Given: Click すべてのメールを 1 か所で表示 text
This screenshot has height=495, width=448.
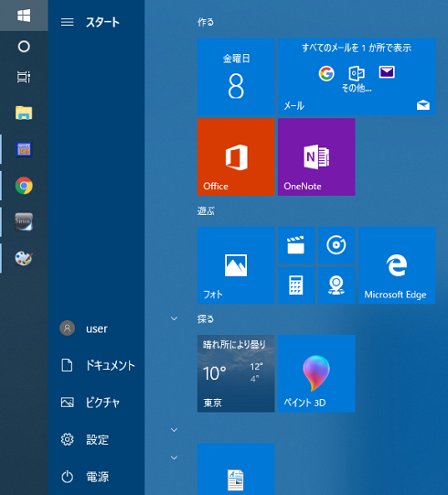Looking at the screenshot, I should pos(357,48).
